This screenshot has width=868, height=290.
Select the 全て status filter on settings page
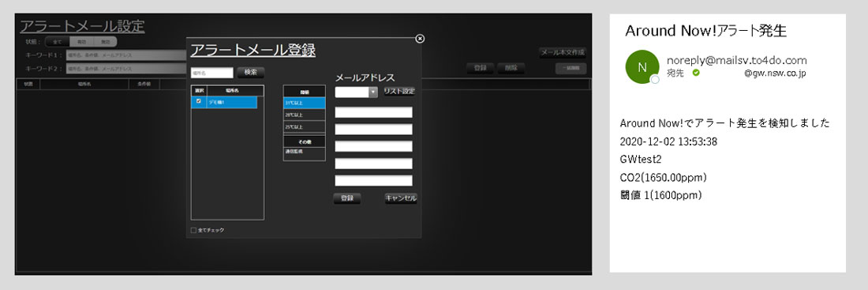[57, 42]
